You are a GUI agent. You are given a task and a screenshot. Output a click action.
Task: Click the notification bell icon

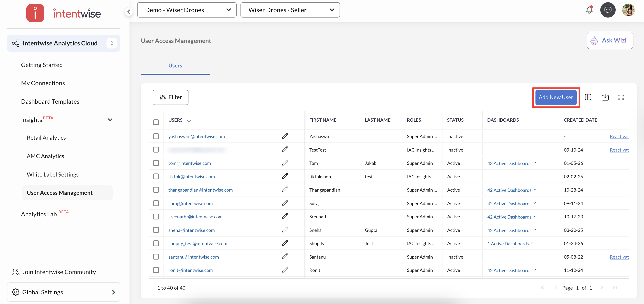pyautogui.click(x=589, y=10)
